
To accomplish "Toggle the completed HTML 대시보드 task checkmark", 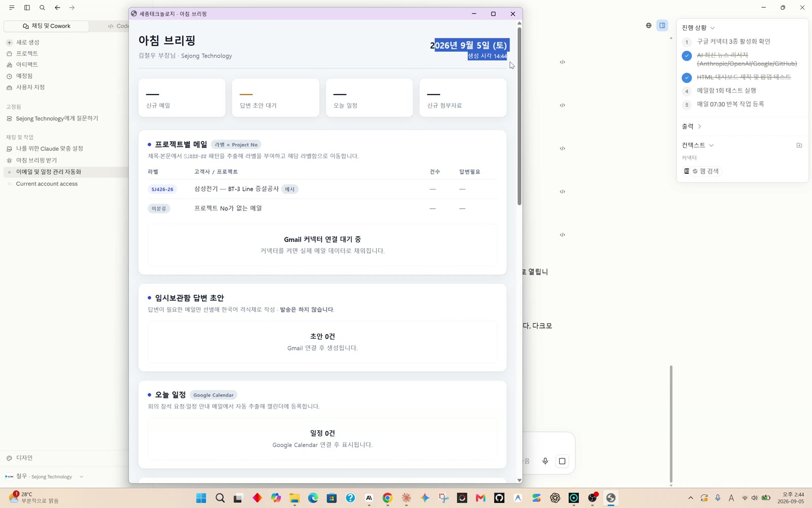I will [687, 77].
